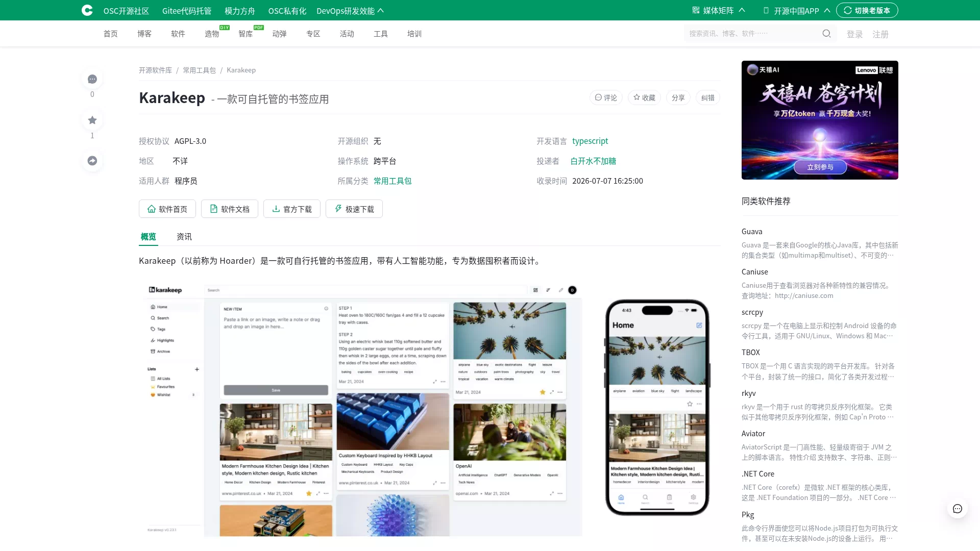Open Aviator recommended software
The image size is (980, 551).
click(753, 434)
